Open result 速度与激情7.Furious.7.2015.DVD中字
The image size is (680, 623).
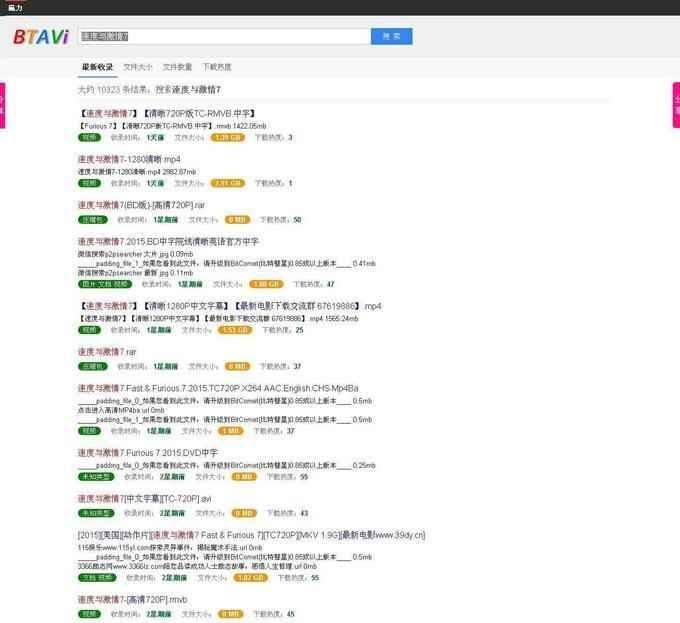click(148, 453)
